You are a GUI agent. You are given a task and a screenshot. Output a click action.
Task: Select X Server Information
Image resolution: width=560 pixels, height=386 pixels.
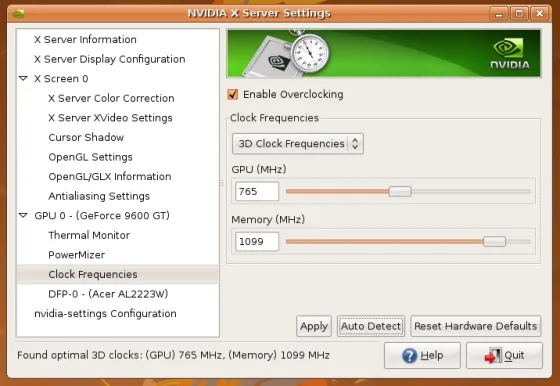[x=85, y=39]
